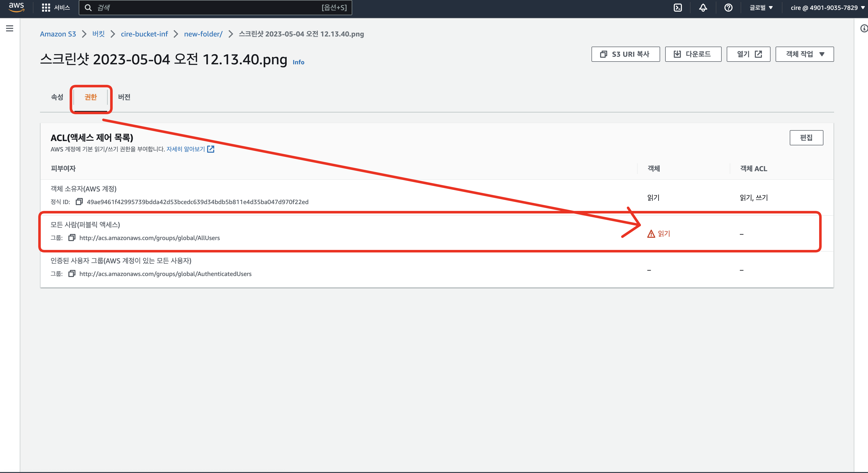
Task: Click the 인증된 사용자 그룹 row label
Action: pos(121,260)
